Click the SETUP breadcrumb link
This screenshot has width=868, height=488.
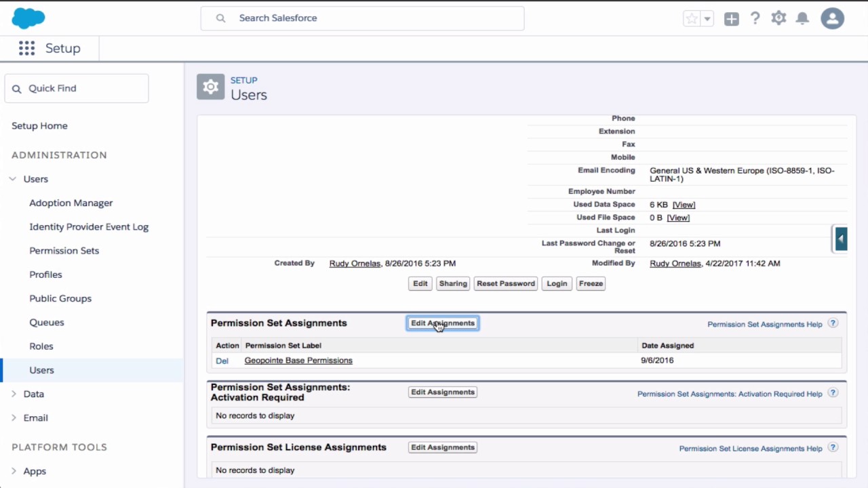click(244, 80)
